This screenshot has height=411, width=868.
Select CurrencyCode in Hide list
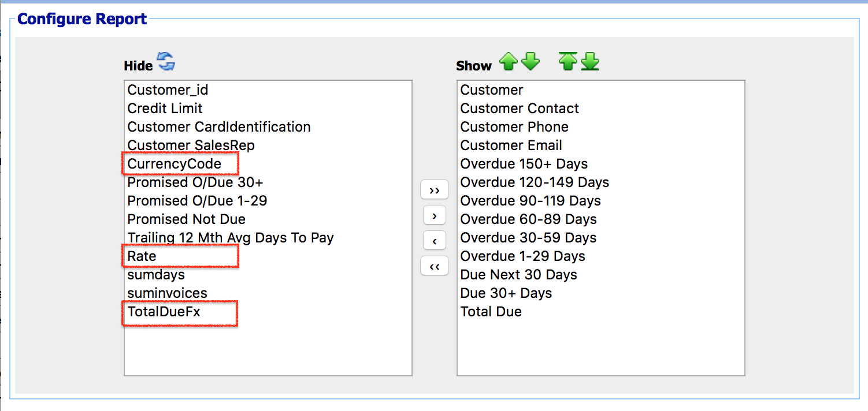click(268, 164)
